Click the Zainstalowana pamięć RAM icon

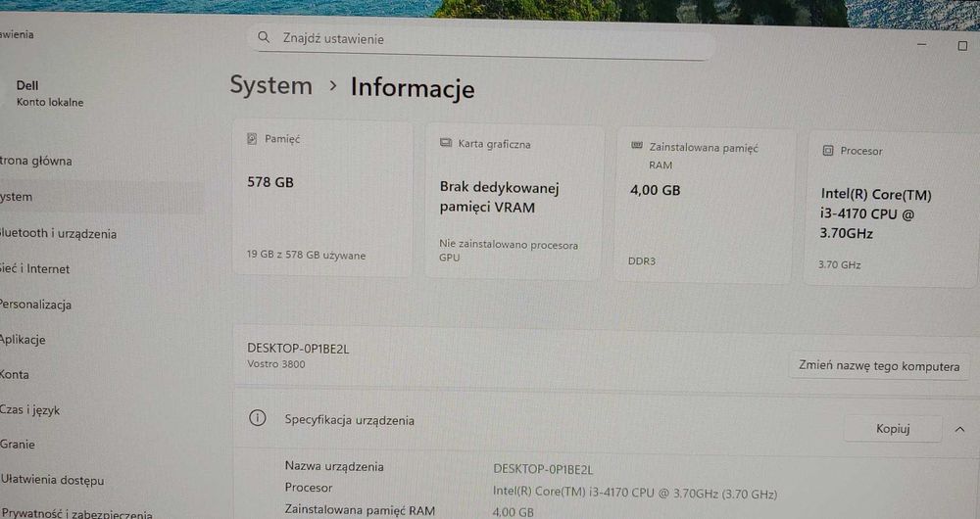point(637,146)
